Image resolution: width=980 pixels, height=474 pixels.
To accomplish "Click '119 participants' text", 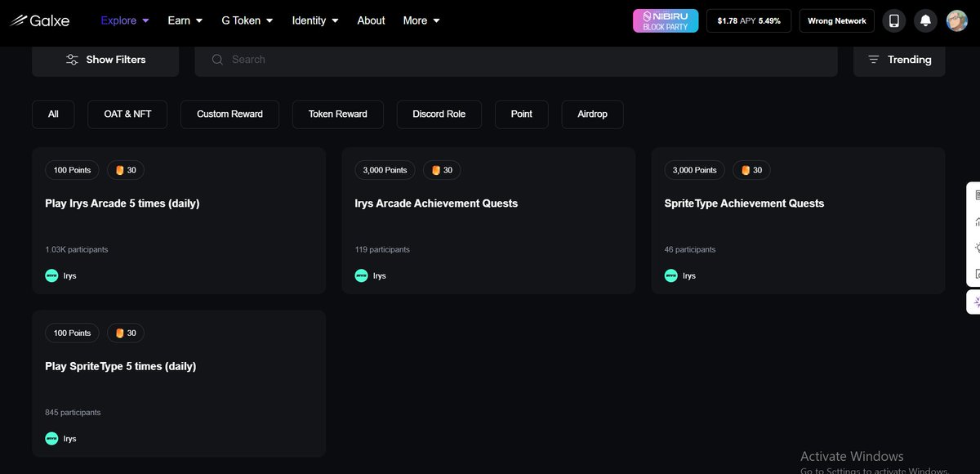I will pos(382,249).
